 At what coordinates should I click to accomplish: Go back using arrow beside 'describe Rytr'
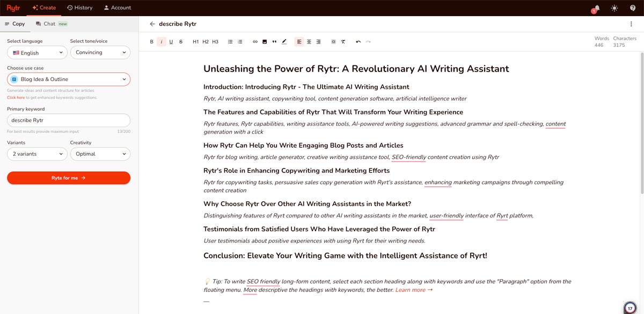[152, 24]
